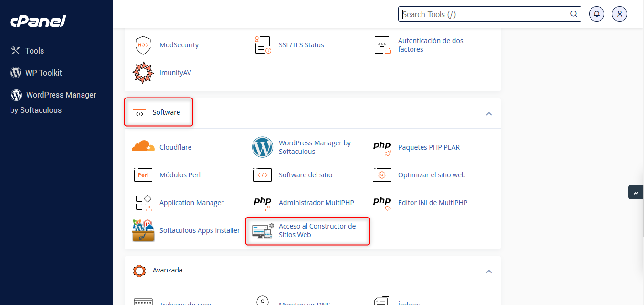Open Editor INI de MultiPHP link
Viewport: 644px width, 305px height.
click(x=433, y=203)
